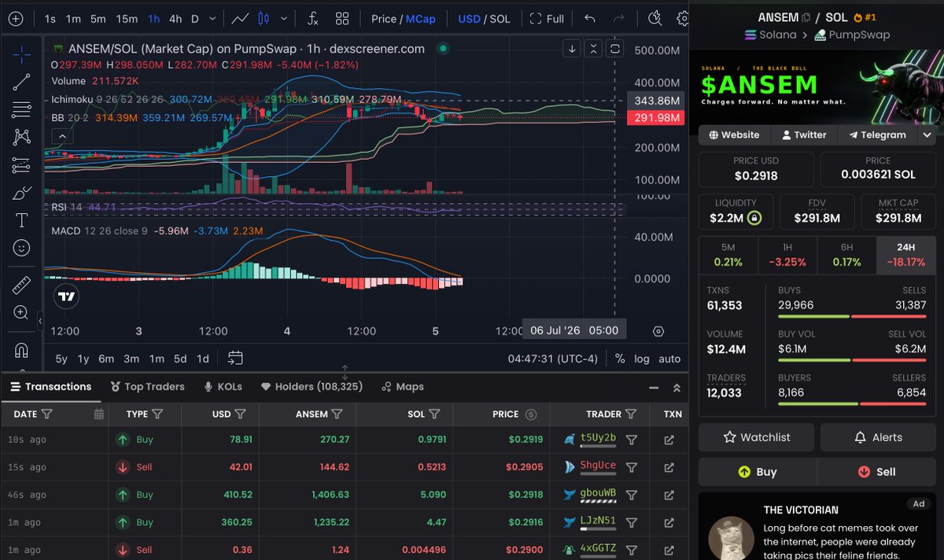Open the indicators fx menu
This screenshot has width=944, height=560.
(312, 18)
